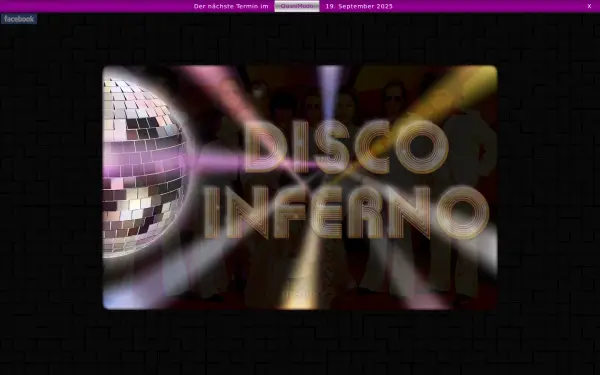The width and height of the screenshot is (600, 375).
Task: Select the text Der nächste Termin im
Action: pos(231,6)
